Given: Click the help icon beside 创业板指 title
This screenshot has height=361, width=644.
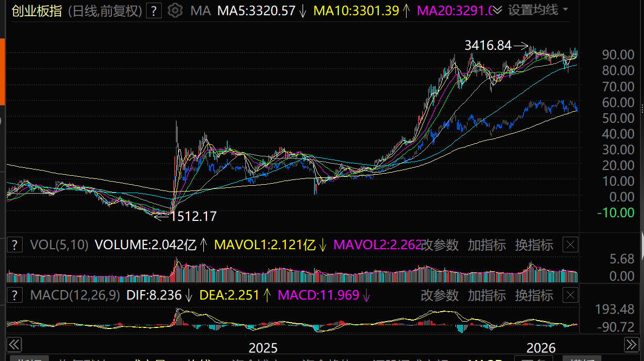Looking at the screenshot, I should 153,10.
